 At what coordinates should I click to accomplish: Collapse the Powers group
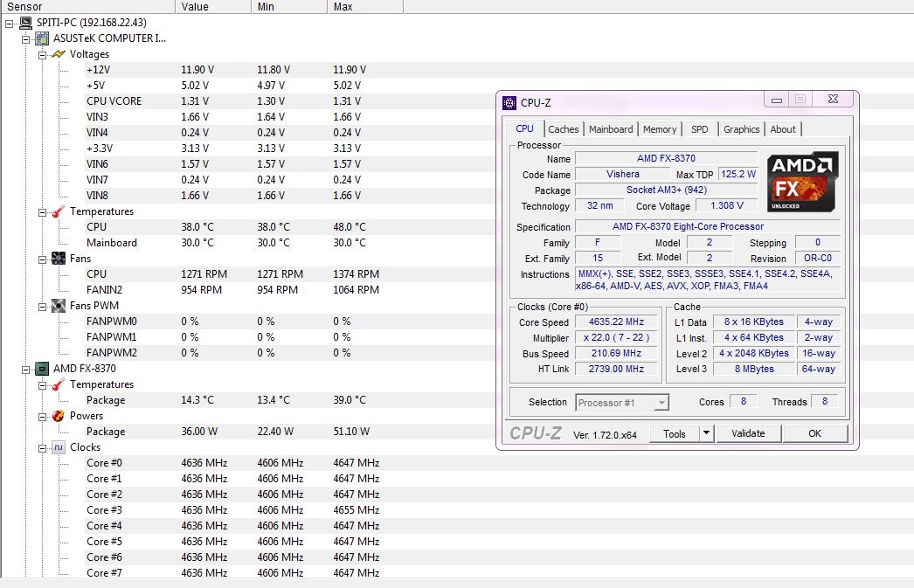point(42,418)
